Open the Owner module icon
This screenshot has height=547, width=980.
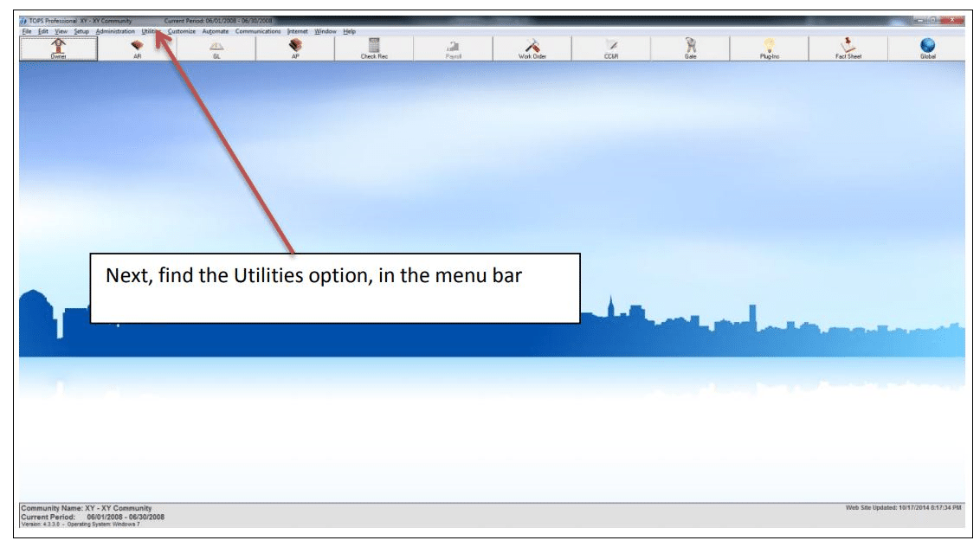pyautogui.click(x=58, y=48)
